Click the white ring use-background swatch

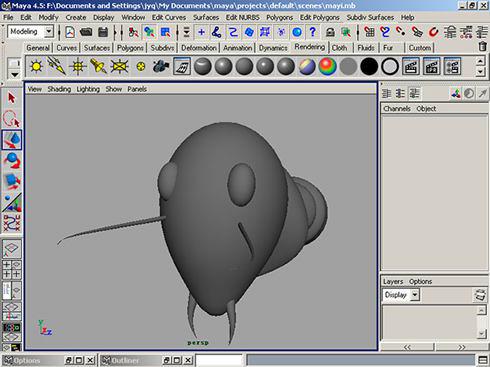click(390, 66)
